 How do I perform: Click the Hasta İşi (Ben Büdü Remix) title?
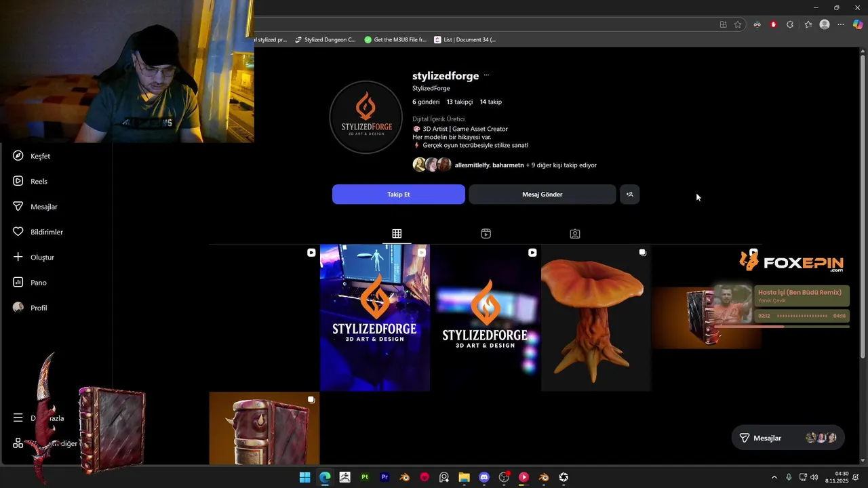(x=800, y=292)
